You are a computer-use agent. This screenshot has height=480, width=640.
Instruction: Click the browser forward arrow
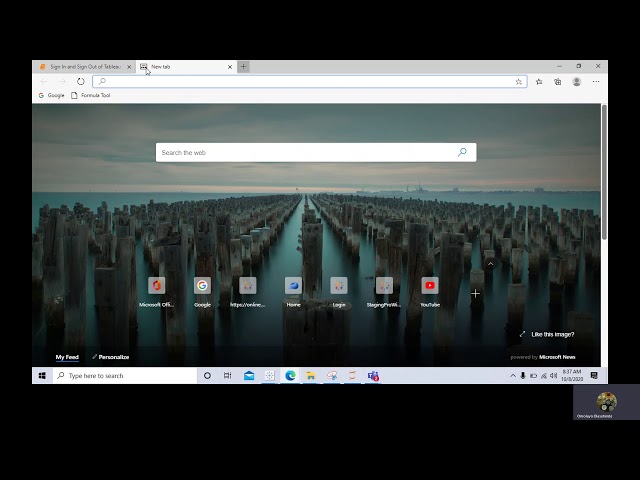pos(62,82)
